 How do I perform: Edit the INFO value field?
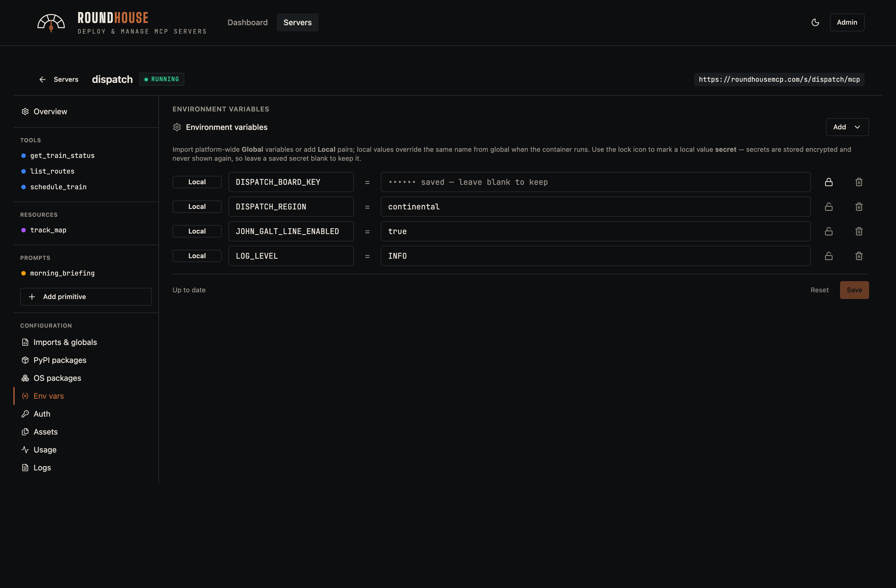pyautogui.click(x=596, y=256)
